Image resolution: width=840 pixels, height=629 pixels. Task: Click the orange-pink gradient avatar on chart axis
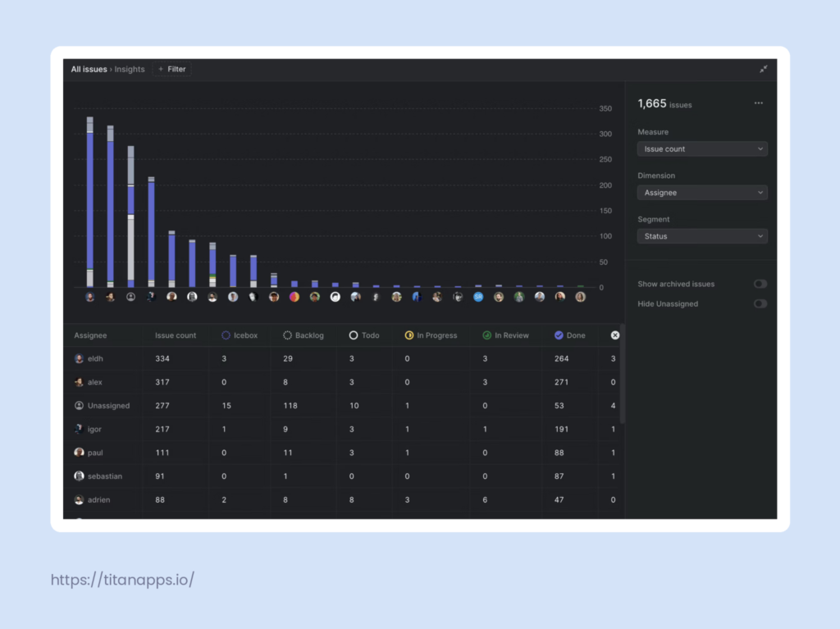tap(294, 297)
